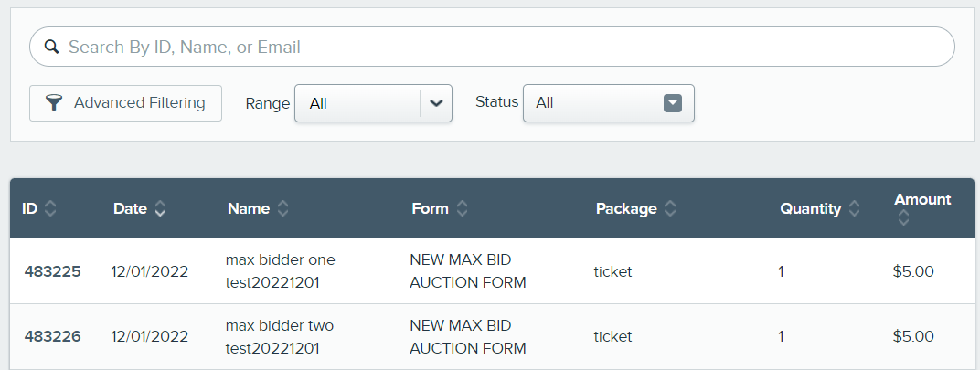Select the max bidder one row name
Image resolution: width=980 pixels, height=370 pixels.
click(x=280, y=271)
